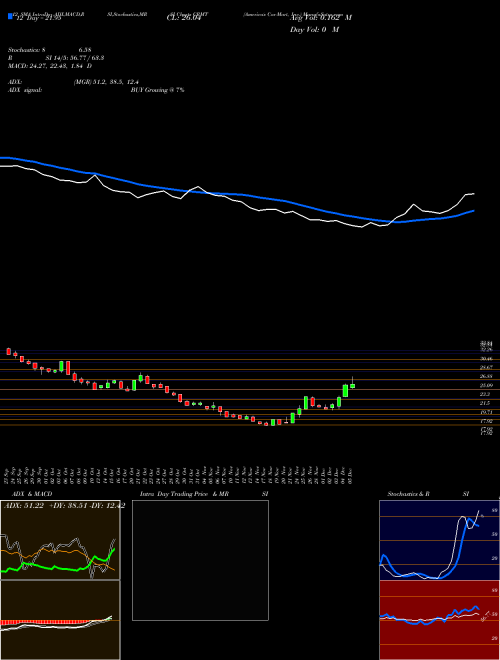Click the 'Avg Vol: 0.162 M' label

pos(321,18)
